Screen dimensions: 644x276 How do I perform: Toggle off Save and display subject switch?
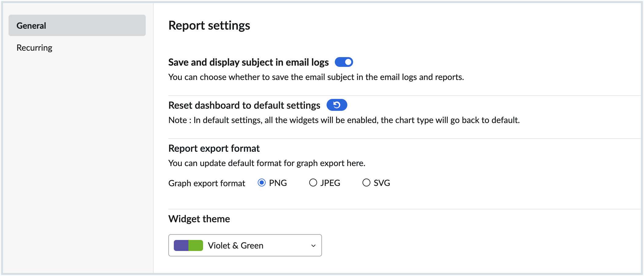[x=344, y=62]
